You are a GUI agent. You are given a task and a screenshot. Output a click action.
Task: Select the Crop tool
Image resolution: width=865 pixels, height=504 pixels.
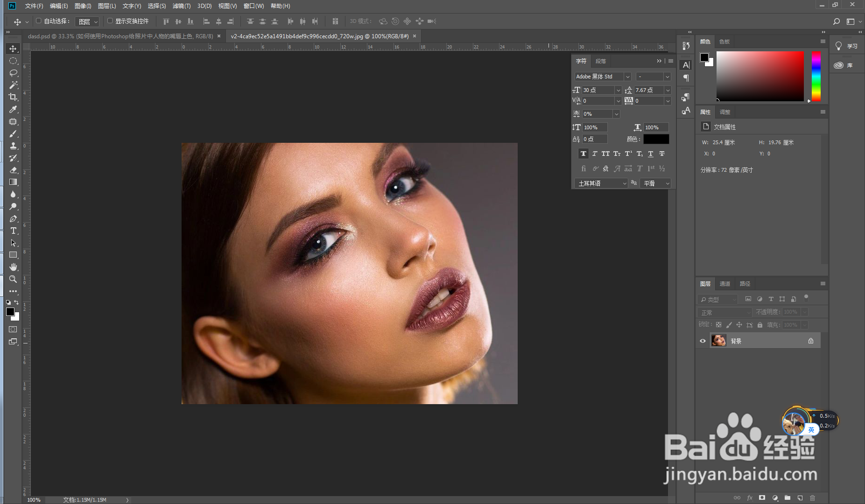click(13, 97)
